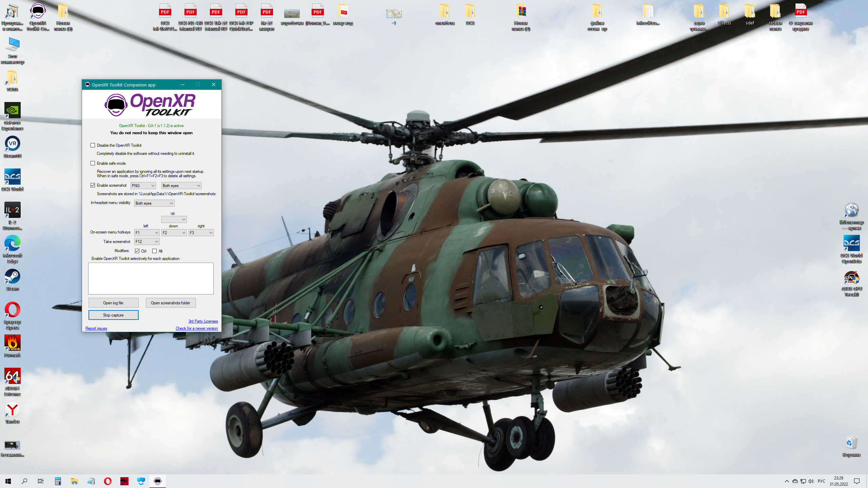Click the AIDA64 Extreme desktop icon
Screen dimensions: 868x488
tap(13, 382)
